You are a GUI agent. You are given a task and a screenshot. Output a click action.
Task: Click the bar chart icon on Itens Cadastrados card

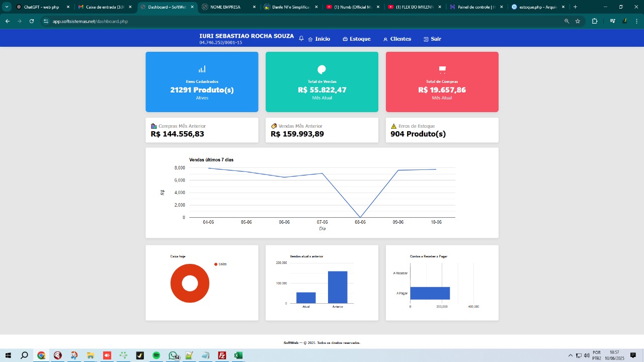click(x=202, y=69)
